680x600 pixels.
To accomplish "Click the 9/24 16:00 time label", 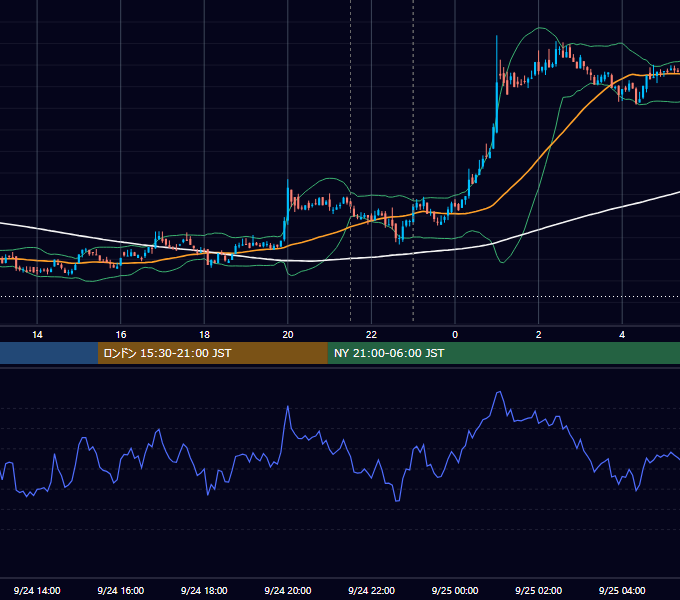I will [x=121, y=590].
